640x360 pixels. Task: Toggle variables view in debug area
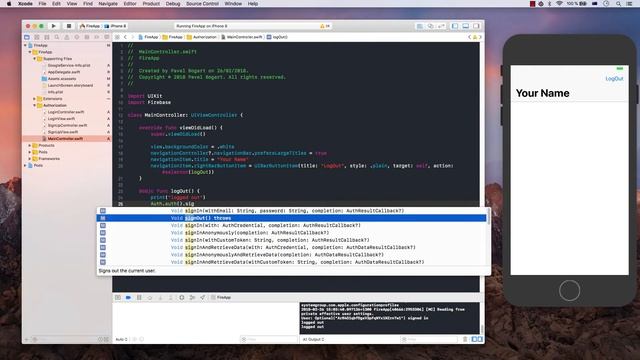(475, 339)
